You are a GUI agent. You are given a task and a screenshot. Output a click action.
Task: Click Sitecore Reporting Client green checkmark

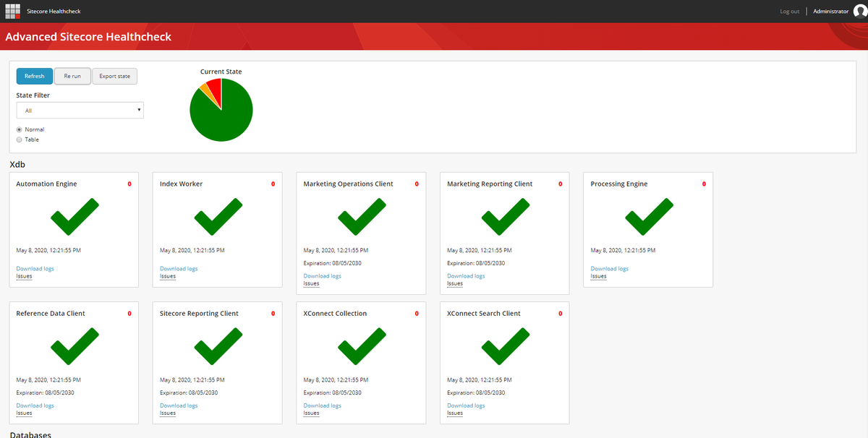(x=218, y=346)
